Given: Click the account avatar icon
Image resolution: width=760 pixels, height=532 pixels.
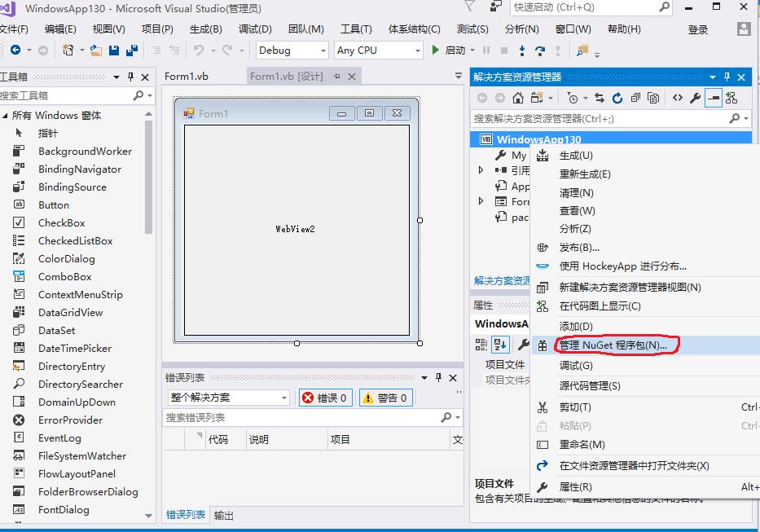Looking at the screenshot, I should (744, 29).
